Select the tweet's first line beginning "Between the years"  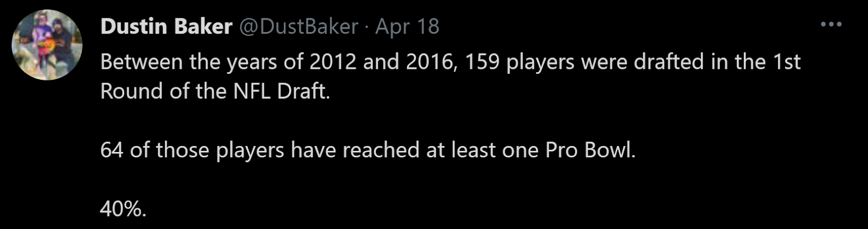point(450,62)
